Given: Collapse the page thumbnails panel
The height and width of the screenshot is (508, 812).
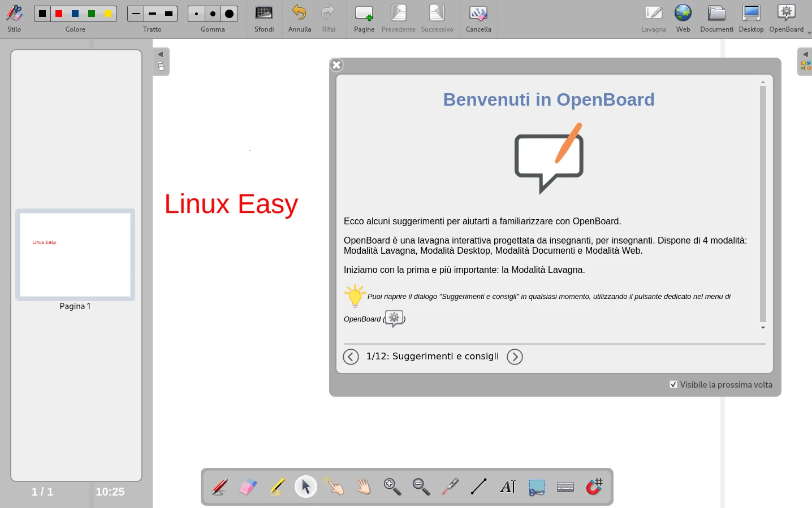Looking at the screenshot, I should coord(161,55).
